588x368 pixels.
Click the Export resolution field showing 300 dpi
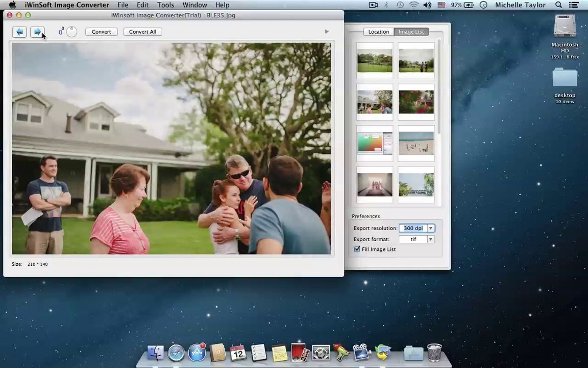(x=412, y=228)
